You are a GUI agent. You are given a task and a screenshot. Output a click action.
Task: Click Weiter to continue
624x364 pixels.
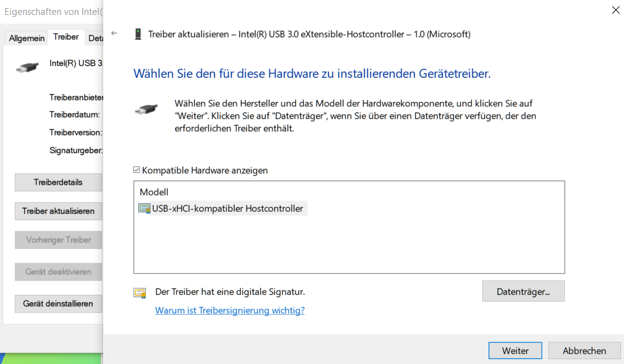[515, 351]
